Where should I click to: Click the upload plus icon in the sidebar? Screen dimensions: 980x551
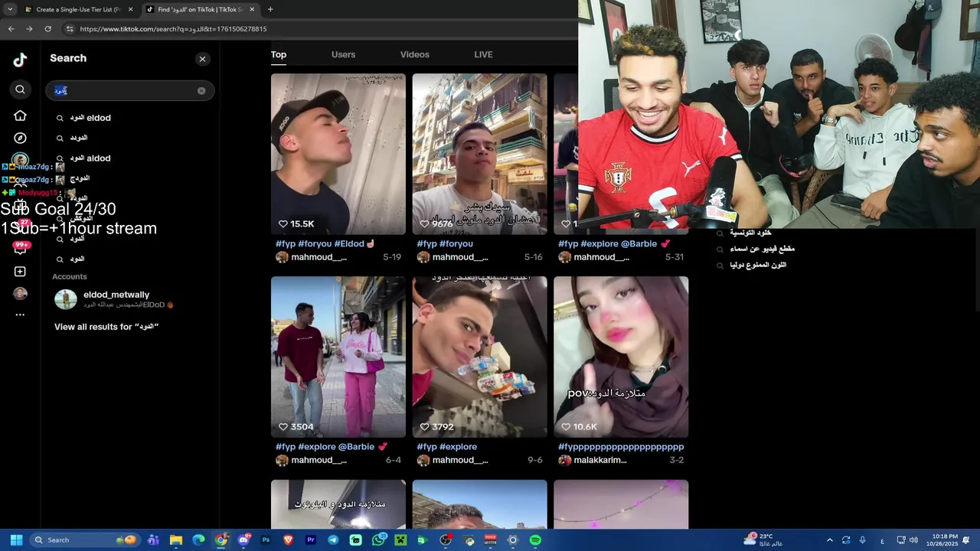pyautogui.click(x=20, y=272)
